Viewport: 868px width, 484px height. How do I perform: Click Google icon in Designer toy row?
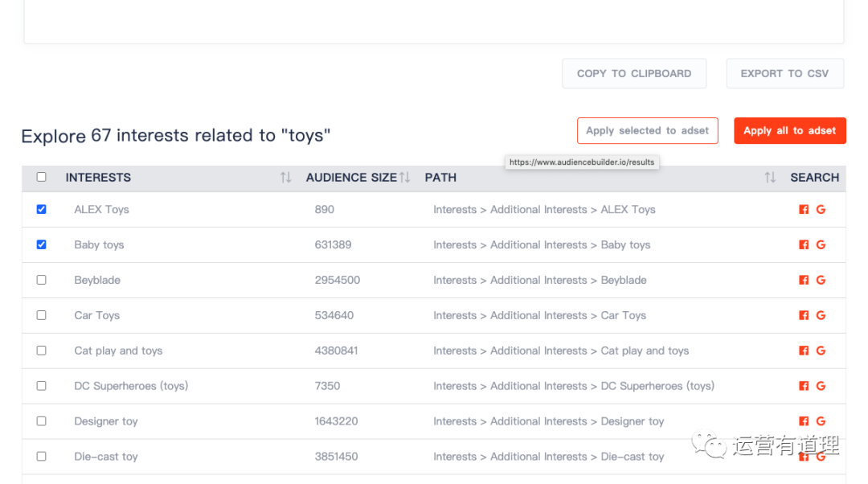tap(821, 421)
